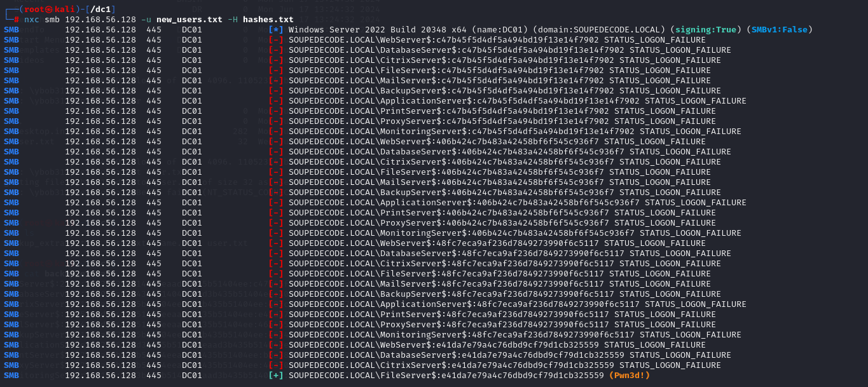
Task: Click hashes.txt in the command line
Action: coord(268,20)
